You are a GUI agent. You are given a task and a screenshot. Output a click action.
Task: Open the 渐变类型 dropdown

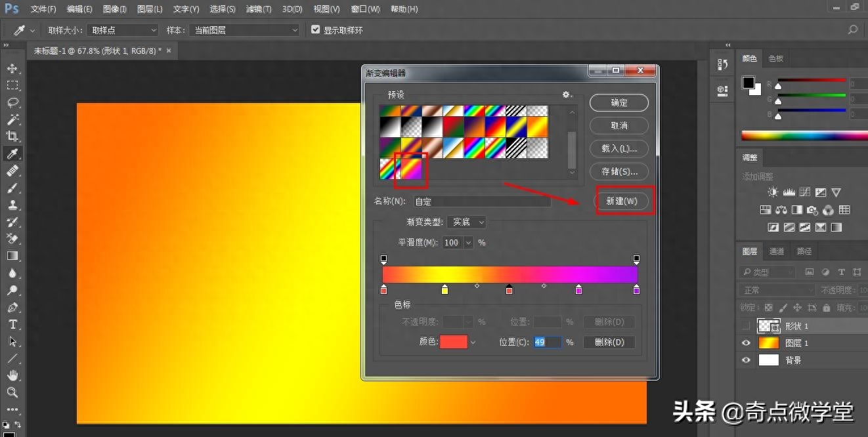click(x=466, y=222)
